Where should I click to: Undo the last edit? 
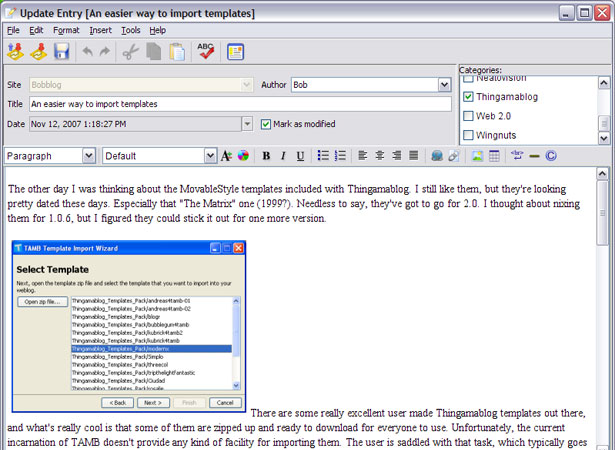[x=87, y=51]
